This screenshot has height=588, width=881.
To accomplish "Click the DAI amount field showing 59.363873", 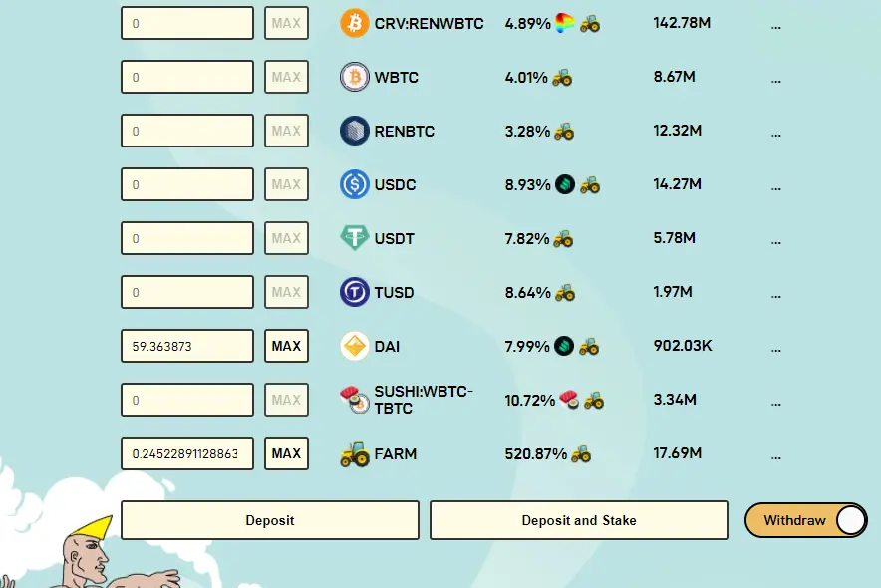I will (187, 346).
